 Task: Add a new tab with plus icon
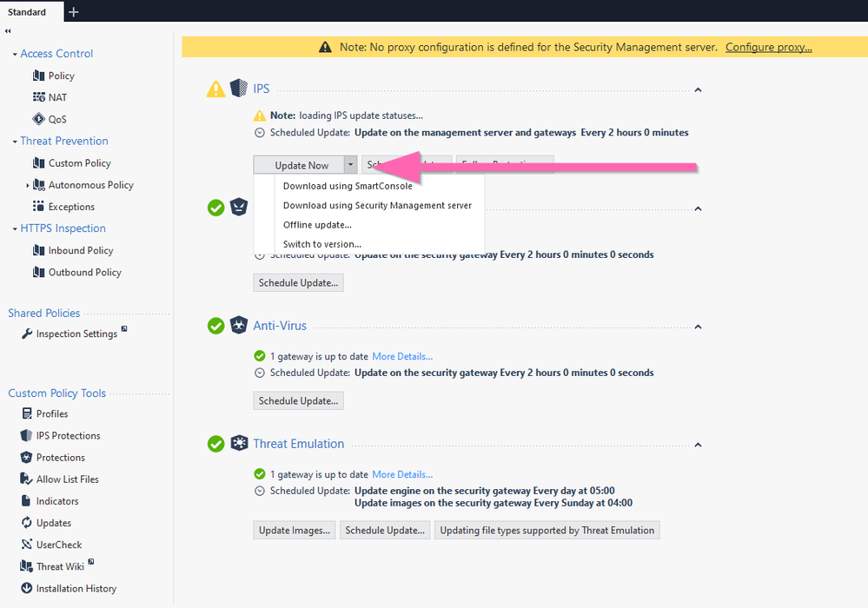coord(74,11)
